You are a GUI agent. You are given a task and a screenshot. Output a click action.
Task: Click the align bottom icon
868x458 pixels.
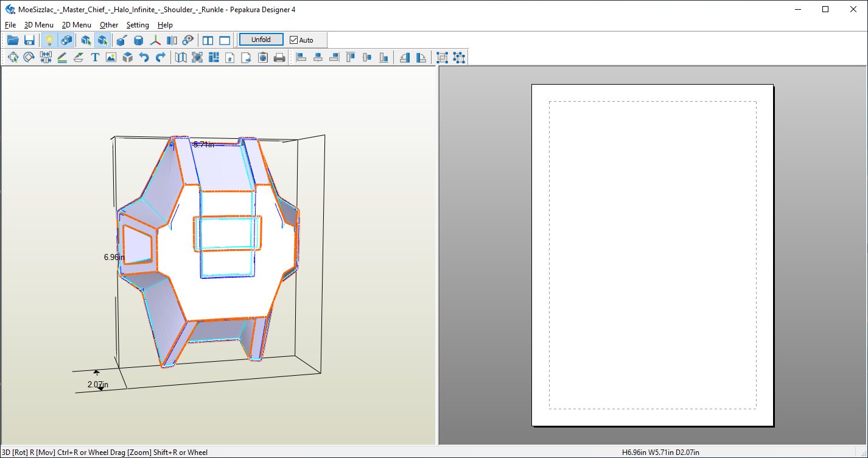tap(383, 57)
